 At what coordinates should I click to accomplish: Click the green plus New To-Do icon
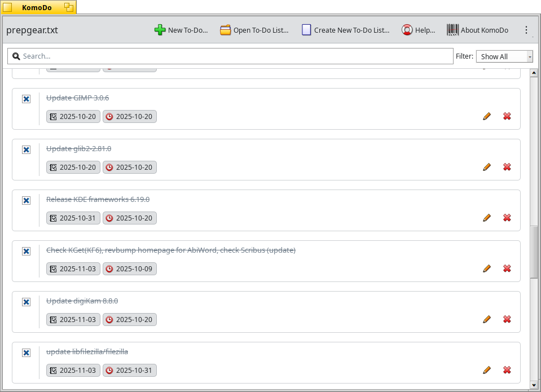pos(160,30)
